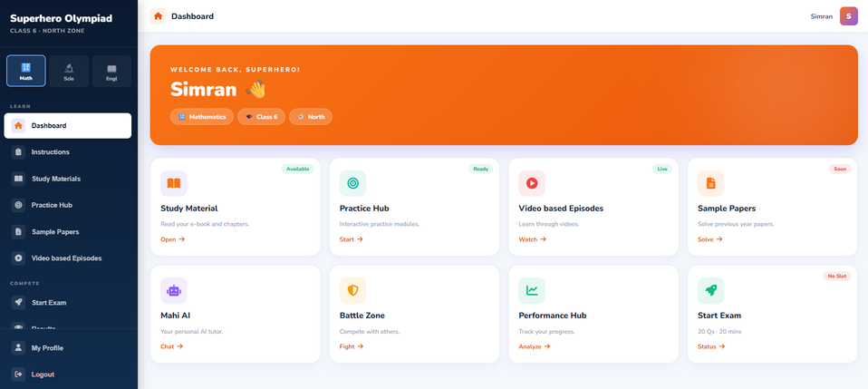Select the Math subject tab
Image resolution: width=868 pixels, height=389 pixels.
(26, 71)
